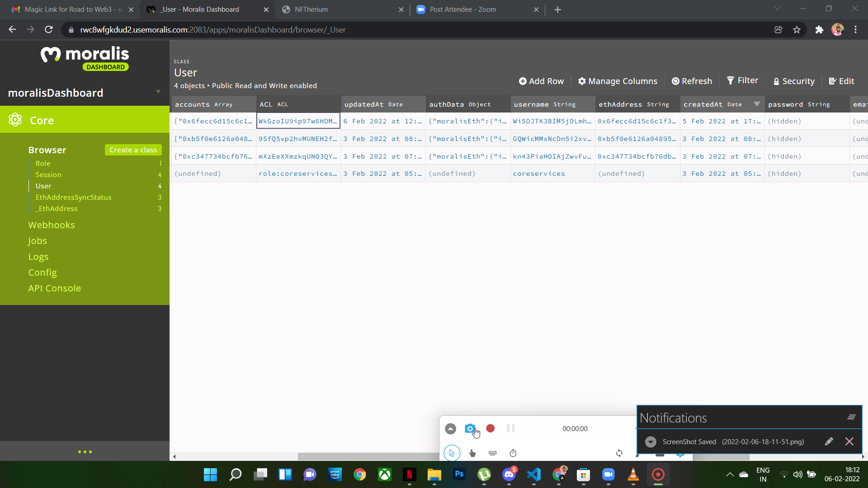Screen dimensions: 868x488
Task: Open Notifications panel menu lines icon
Action: (x=852, y=417)
